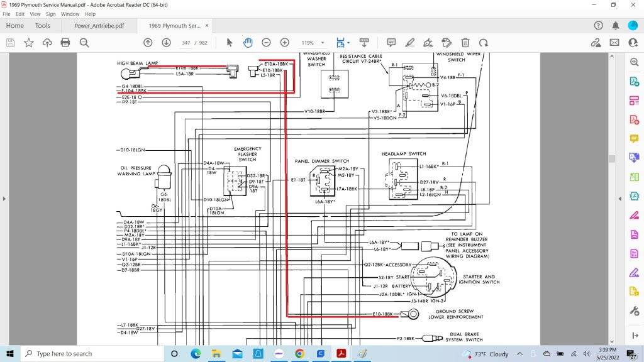Open the Tools view

[x=43, y=26]
